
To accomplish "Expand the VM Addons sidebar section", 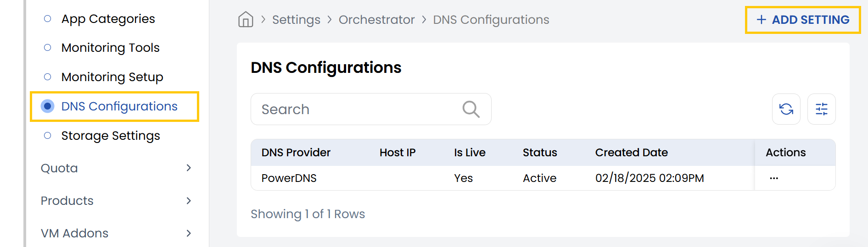I will pyautogui.click(x=188, y=233).
